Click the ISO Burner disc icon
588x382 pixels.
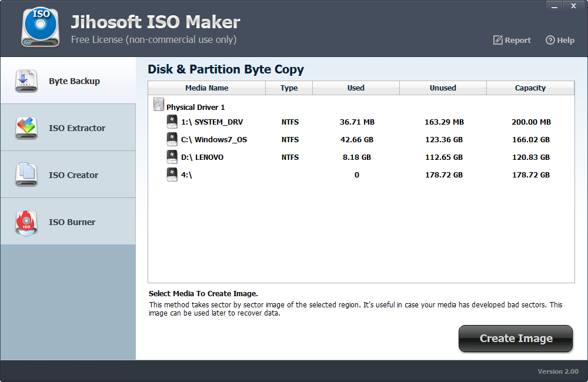point(26,222)
